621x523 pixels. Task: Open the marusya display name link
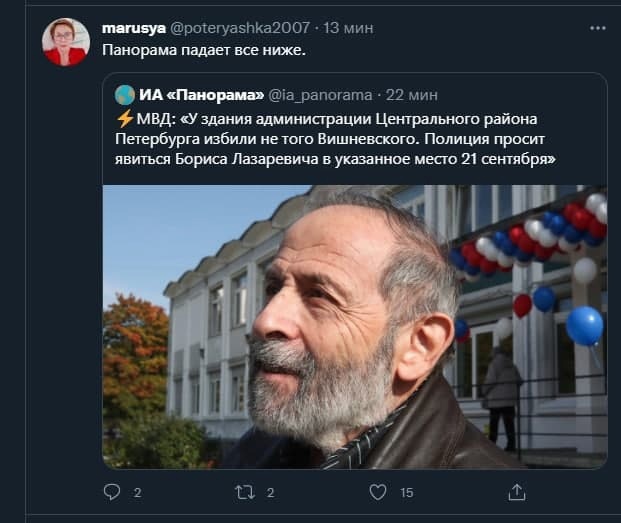click(x=134, y=28)
